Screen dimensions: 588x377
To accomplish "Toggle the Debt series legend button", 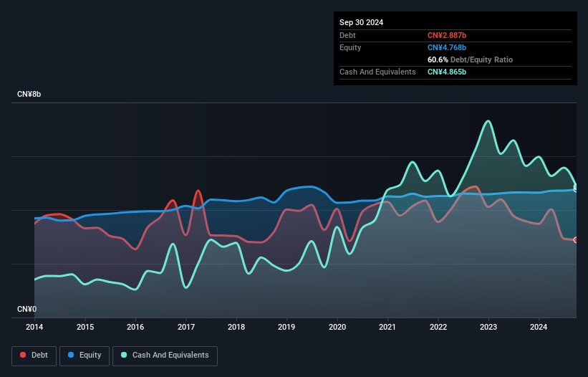I will 34,355.
